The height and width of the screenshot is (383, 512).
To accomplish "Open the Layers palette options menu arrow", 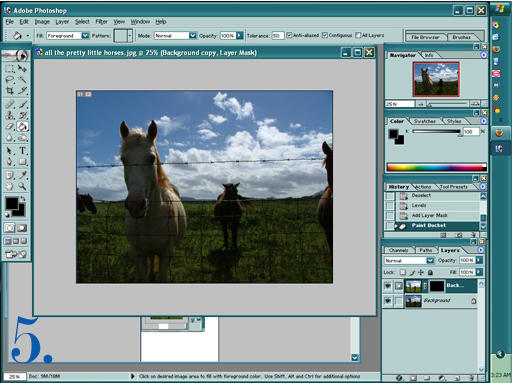I will coord(481,250).
